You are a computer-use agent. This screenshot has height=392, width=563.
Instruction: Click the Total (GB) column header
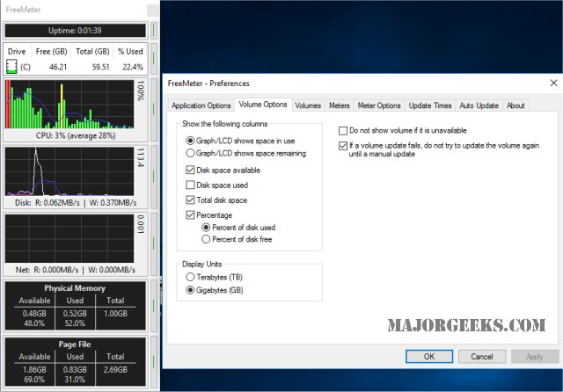(92, 51)
